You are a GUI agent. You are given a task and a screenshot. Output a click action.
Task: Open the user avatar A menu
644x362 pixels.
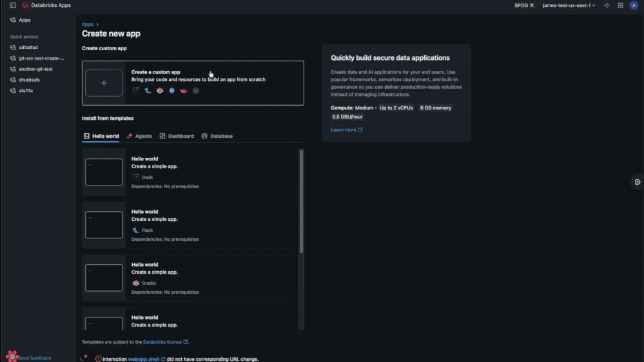(634, 5)
